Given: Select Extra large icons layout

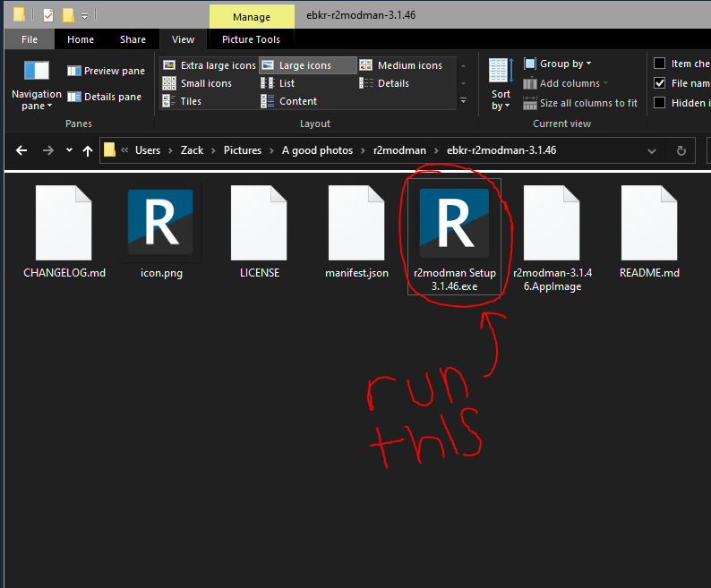Looking at the screenshot, I should pos(210,65).
